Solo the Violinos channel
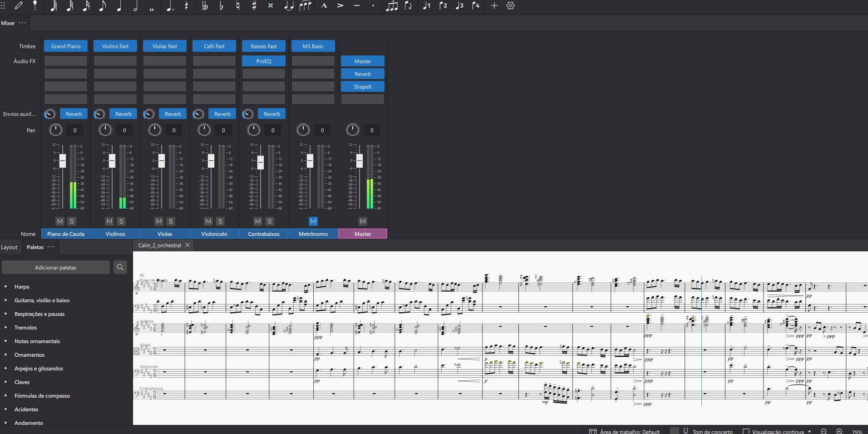Image resolution: width=868 pixels, height=434 pixels. point(121,221)
